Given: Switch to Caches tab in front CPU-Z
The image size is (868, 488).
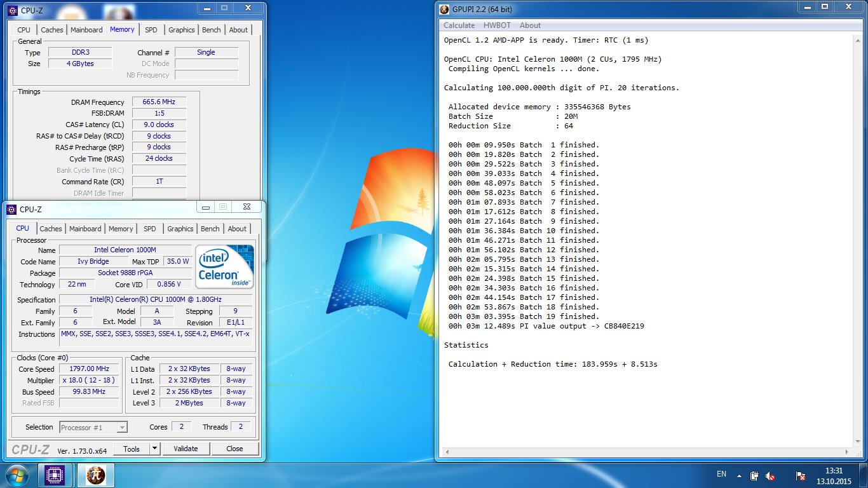Looking at the screenshot, I should pos(51,229).
